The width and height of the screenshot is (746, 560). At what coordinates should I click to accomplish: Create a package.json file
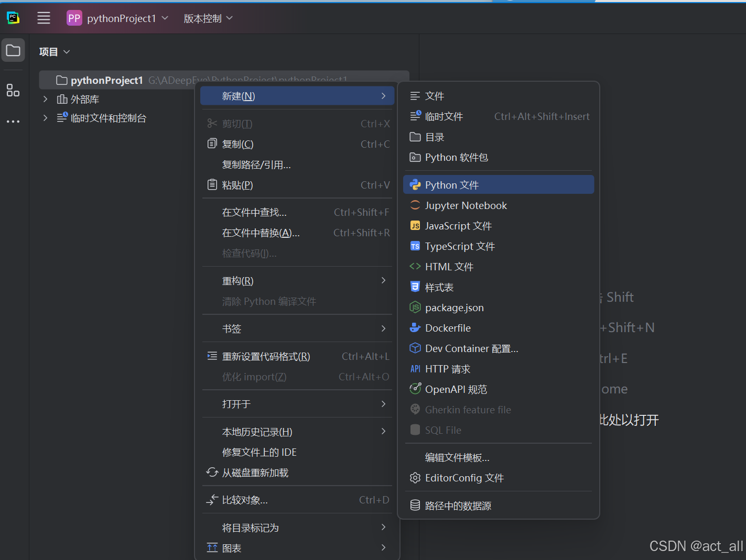454,308
